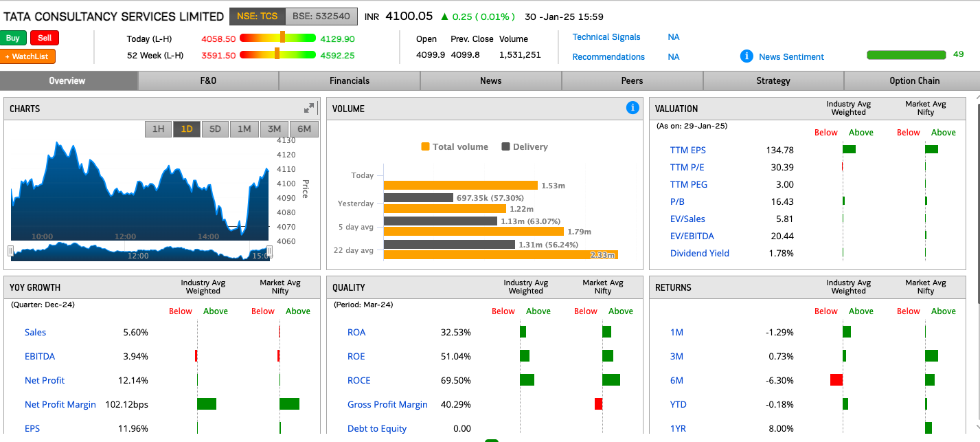Open the F&O tab

[x=208, y=80]
